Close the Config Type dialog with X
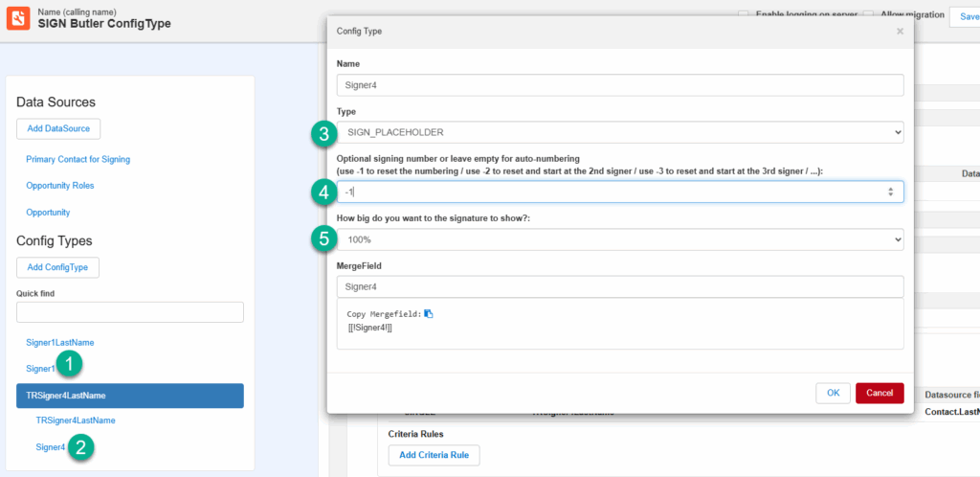Image resolution: width=980 pixels, height=477 pixels. coord(899,32)
